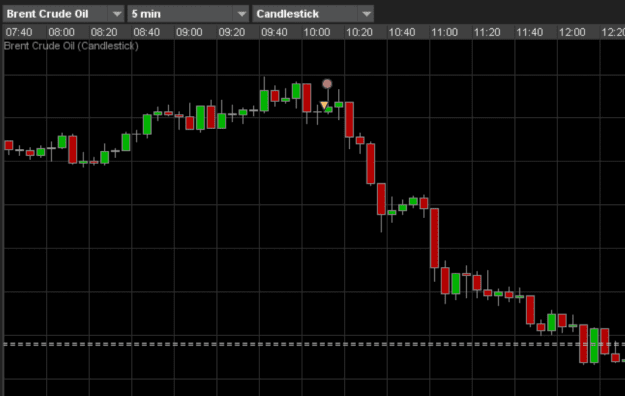Open the Brent Crude Oil instrument dropdown
This screenshot has height=396, width=625.
click(x=64, y=14)
